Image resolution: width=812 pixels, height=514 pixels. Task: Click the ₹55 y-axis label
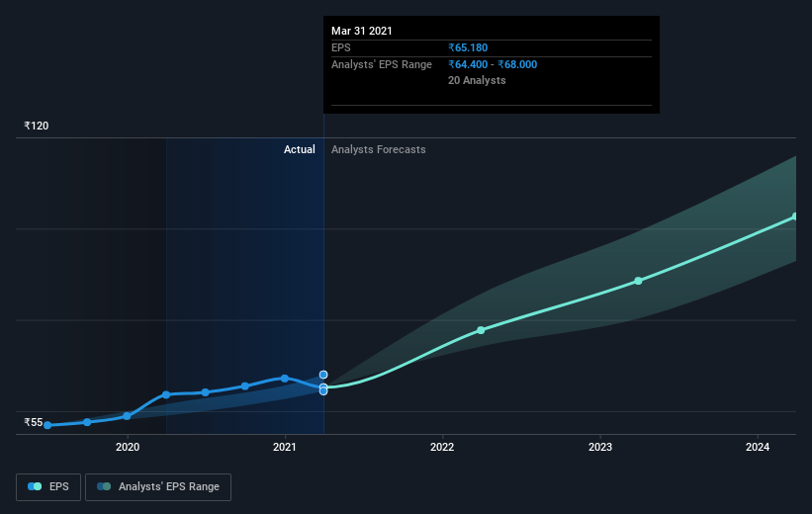click(34, 422)
